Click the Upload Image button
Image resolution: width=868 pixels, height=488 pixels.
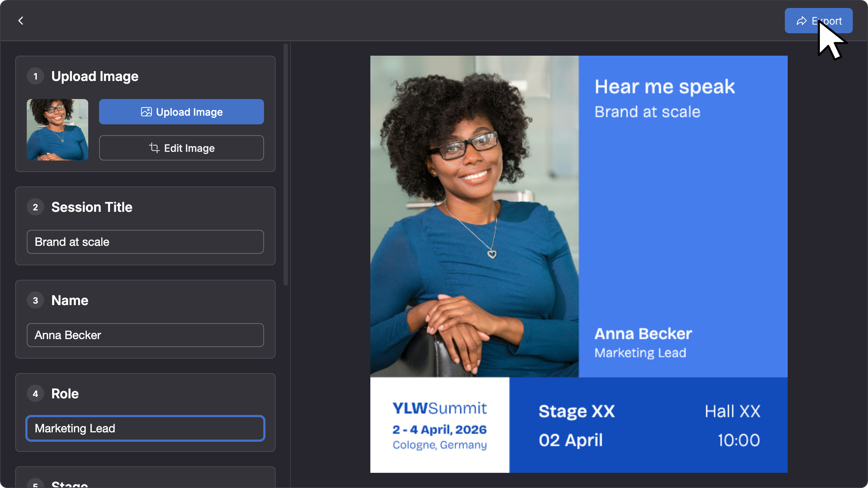tap(182, 112)
